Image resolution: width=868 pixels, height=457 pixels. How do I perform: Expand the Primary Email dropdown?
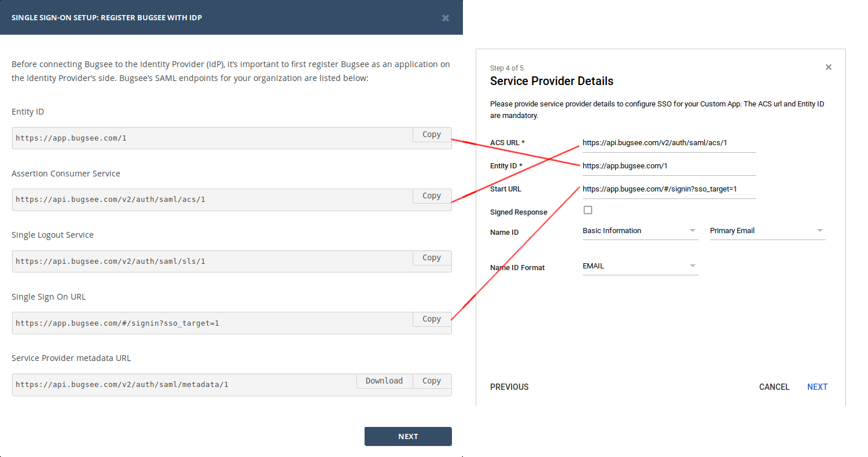[x=767, y=231]
